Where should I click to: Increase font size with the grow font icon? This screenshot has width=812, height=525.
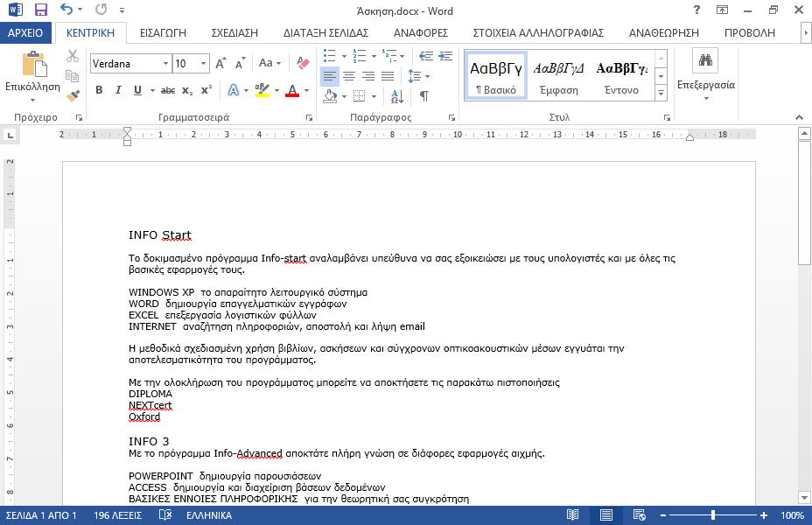pos(220,63)
